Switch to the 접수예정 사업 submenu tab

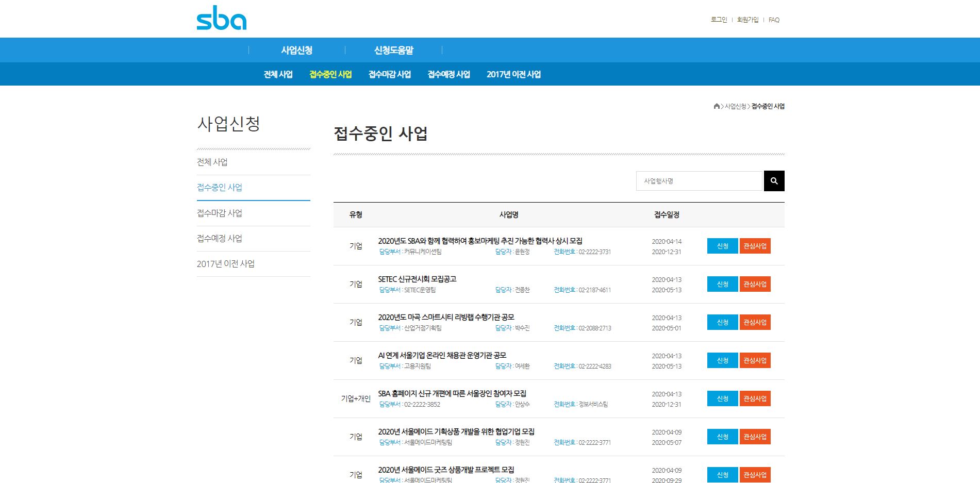[449, 74]
